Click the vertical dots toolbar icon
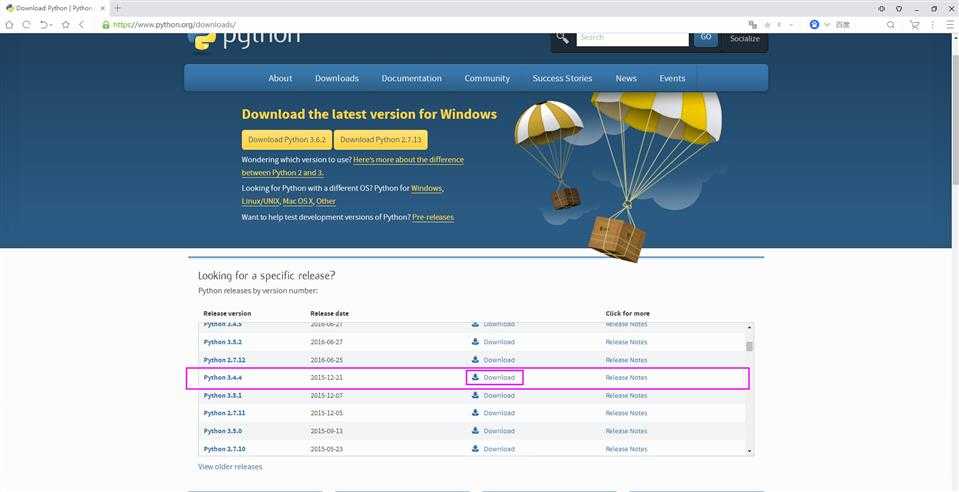The image size is (959, 492). coord(932,24)
